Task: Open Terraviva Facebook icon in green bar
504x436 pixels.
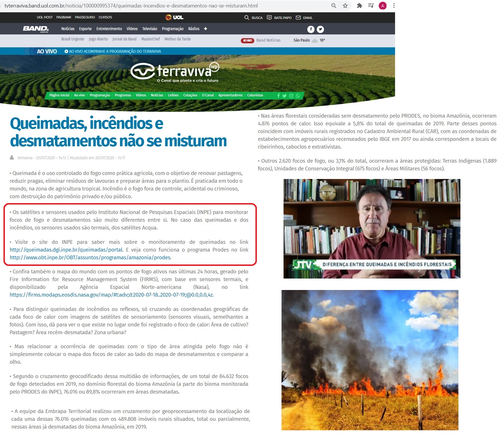Action: [x=278, y=96]
